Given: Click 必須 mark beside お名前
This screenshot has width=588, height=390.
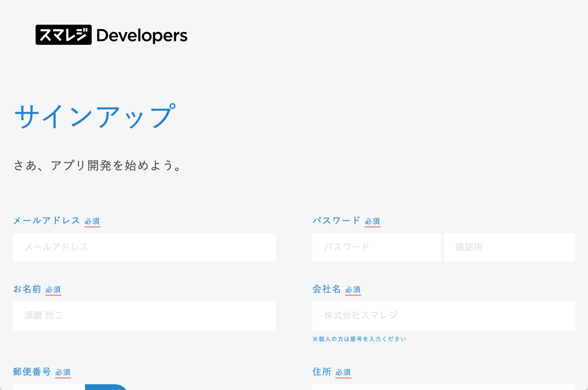Looking at the screenshot, I should (53, 290).
